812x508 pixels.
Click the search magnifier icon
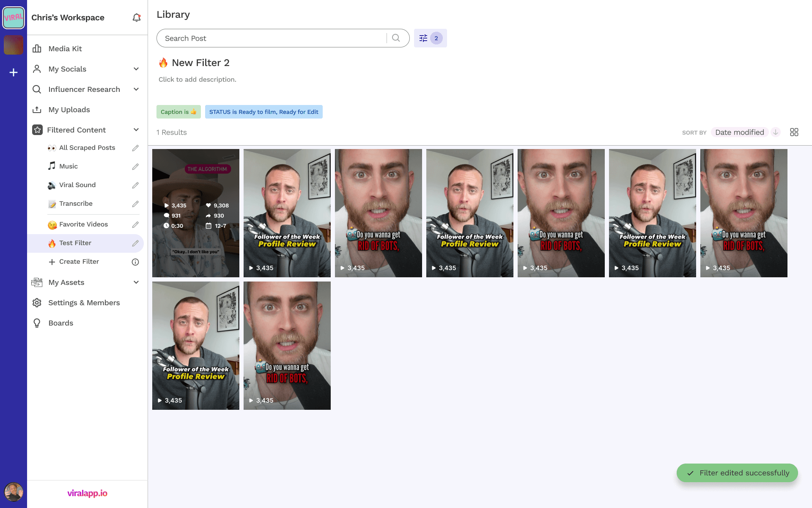396,38
